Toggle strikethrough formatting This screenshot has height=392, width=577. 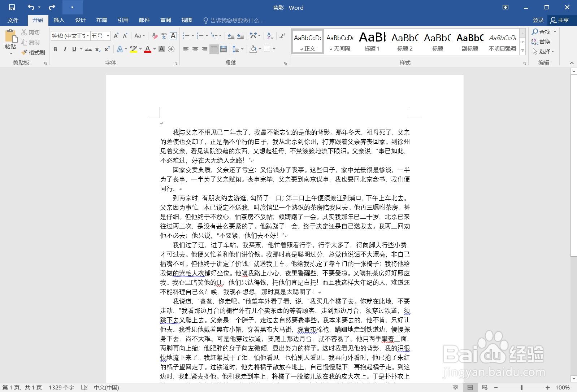point(88,49)
